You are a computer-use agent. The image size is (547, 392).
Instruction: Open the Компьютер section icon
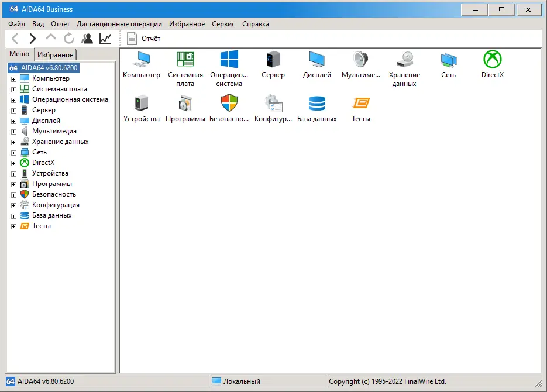coord(141,60)
